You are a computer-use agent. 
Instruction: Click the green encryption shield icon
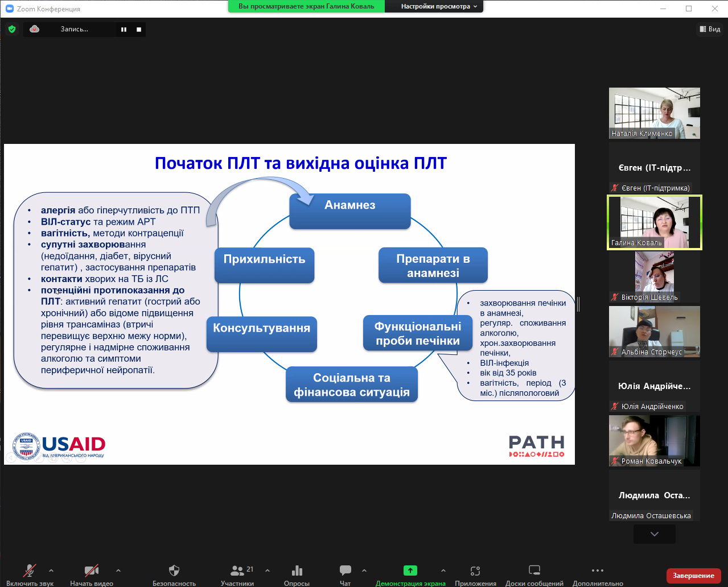12,29
